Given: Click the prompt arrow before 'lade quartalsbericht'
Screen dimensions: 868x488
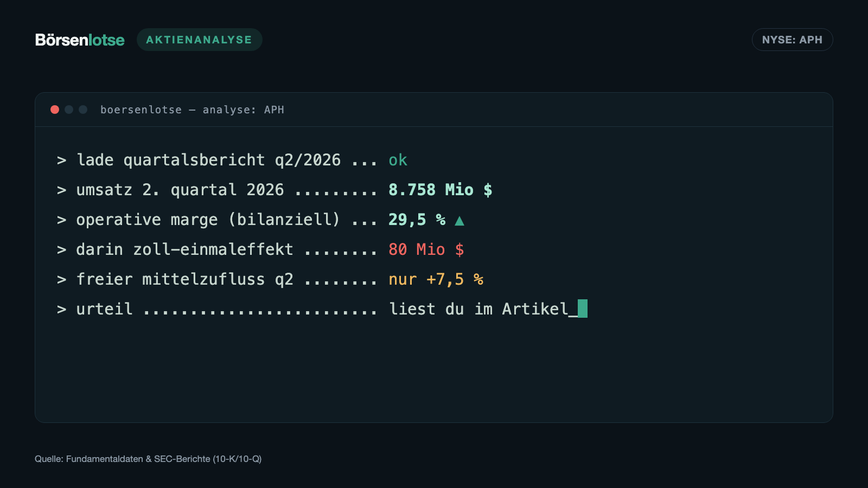Looking at the screenshot, I should click(x=62, y=160).
